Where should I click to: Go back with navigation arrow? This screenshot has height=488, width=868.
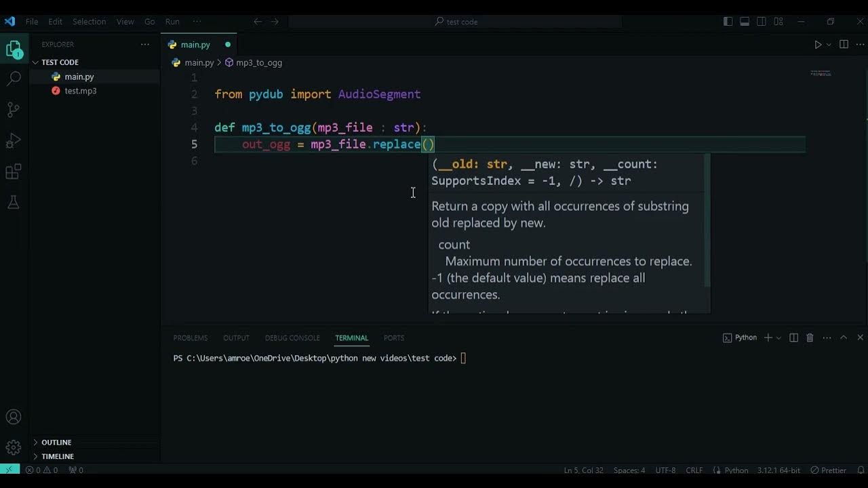pos(258,22)
